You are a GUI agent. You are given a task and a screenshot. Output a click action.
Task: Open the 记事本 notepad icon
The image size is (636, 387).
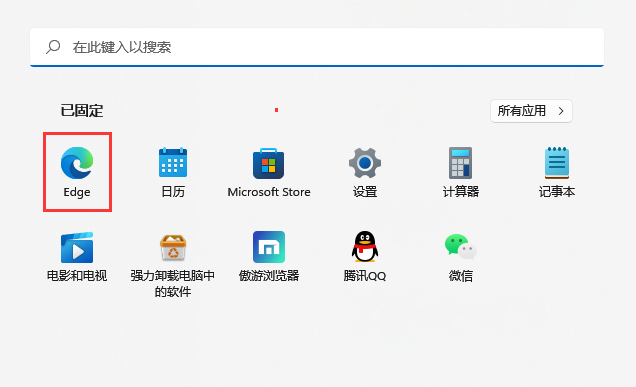pyautogui.click(x=556, y=163)
